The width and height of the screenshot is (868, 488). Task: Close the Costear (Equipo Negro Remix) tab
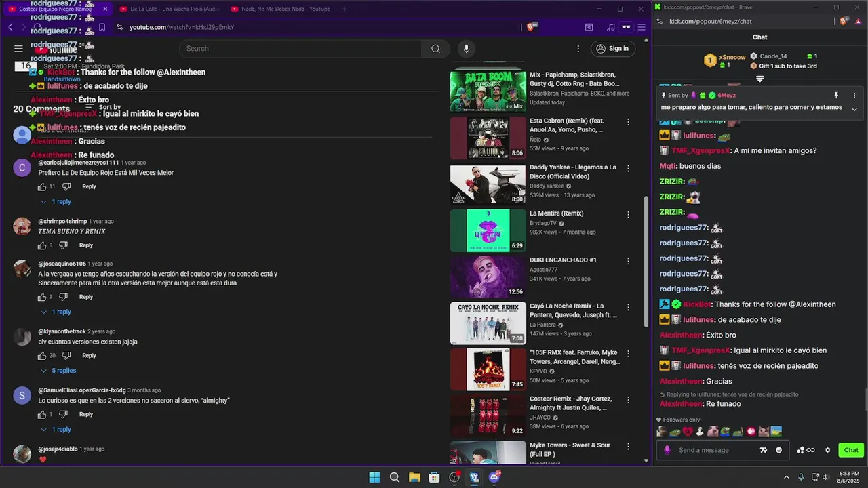[105, 9]
